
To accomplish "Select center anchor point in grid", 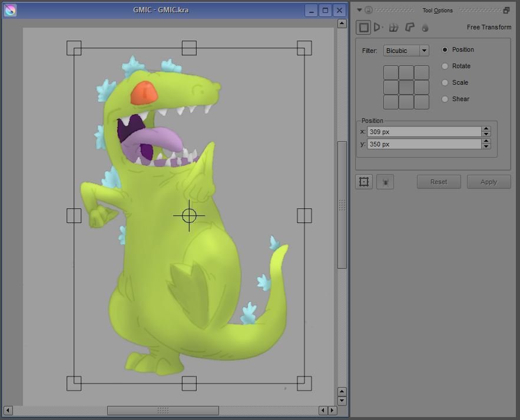I will point(406,88).
